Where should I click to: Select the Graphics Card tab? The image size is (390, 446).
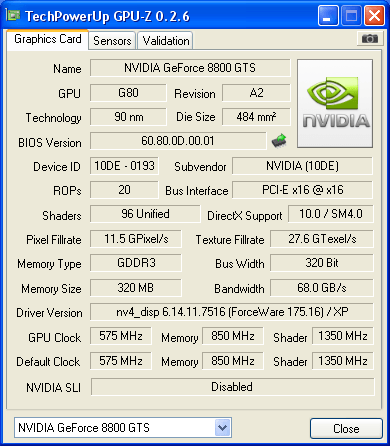(47, 39)
